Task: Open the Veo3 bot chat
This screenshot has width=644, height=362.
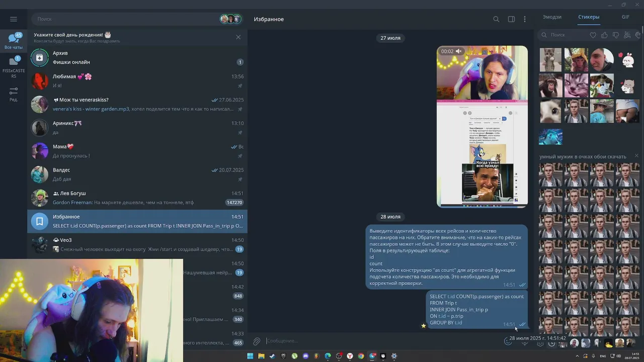Action: [137, 244]
